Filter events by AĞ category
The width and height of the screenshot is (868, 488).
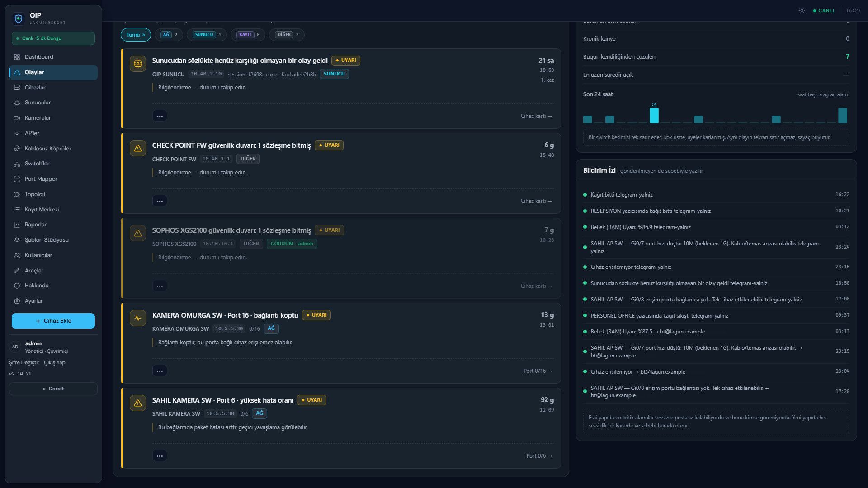169,35
